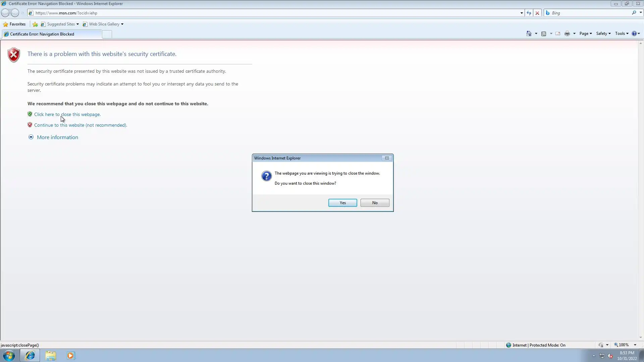Click the Print icon in command bar
The height and width of the screenshot is (362, 644).
coord(567,34)
